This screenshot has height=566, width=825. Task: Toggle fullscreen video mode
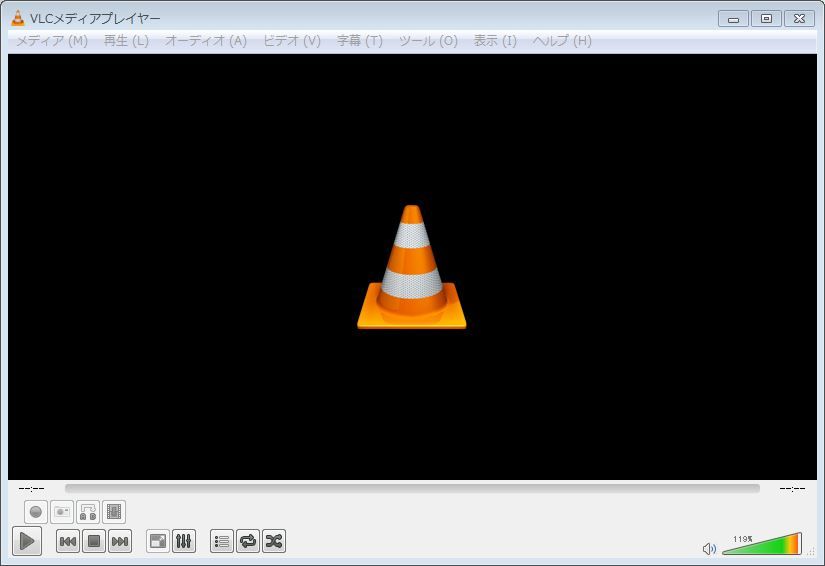click(x=158, y=541)
